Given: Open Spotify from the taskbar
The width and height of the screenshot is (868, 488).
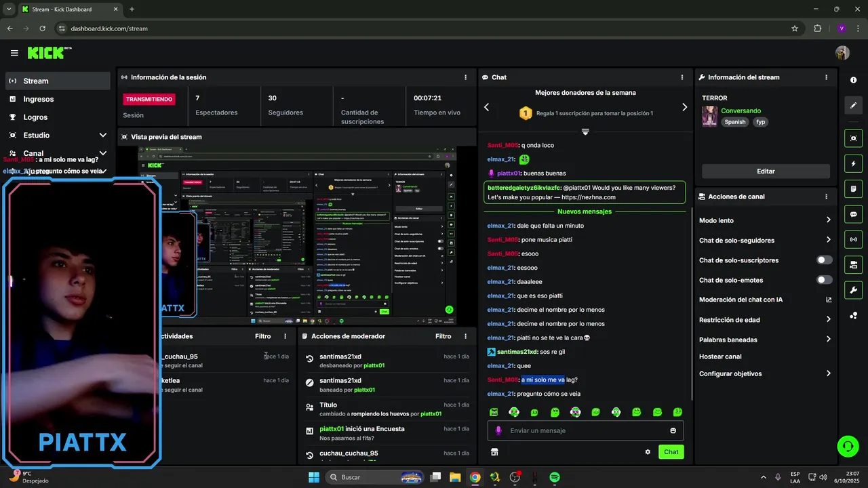Looking at the screenshot, I should pyautogui.click(x=554, y=477).
